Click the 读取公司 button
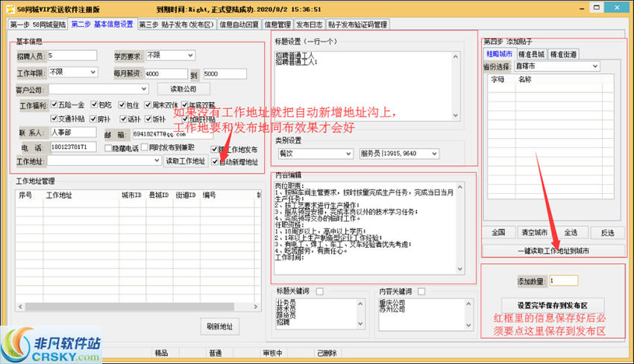Image resolution: width=634 pixels, height=364 pixels. [x=183, y=89]
